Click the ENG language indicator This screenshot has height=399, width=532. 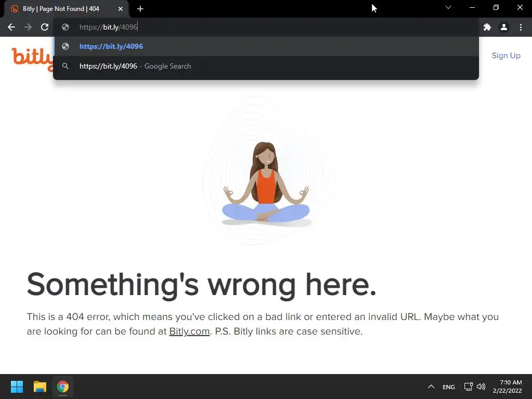(448, 387)
